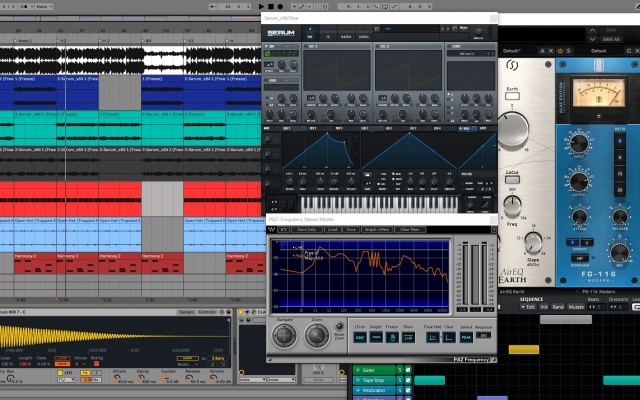Select Circuit 2 on FG-116
This screenshot has height=400, width=640.
(x=587, y=242)
